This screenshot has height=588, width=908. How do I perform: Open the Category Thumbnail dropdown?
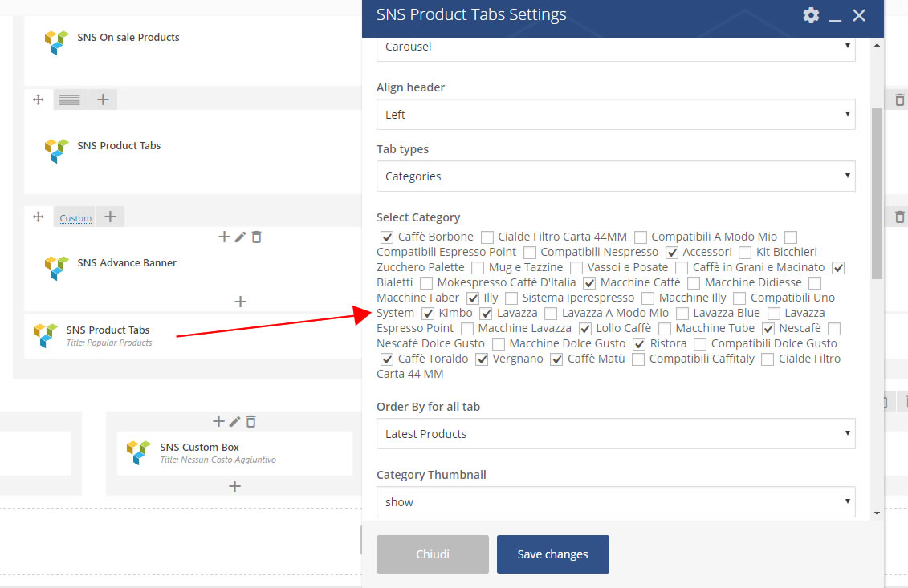click(615, 502)
